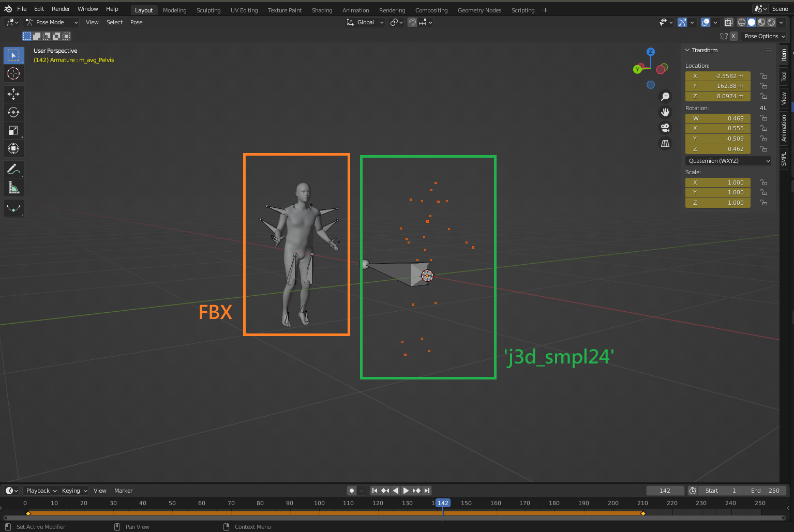794x532 pixels.
Task: Switch to the Modeling workspace tab
Action: (x=174, y=10)
